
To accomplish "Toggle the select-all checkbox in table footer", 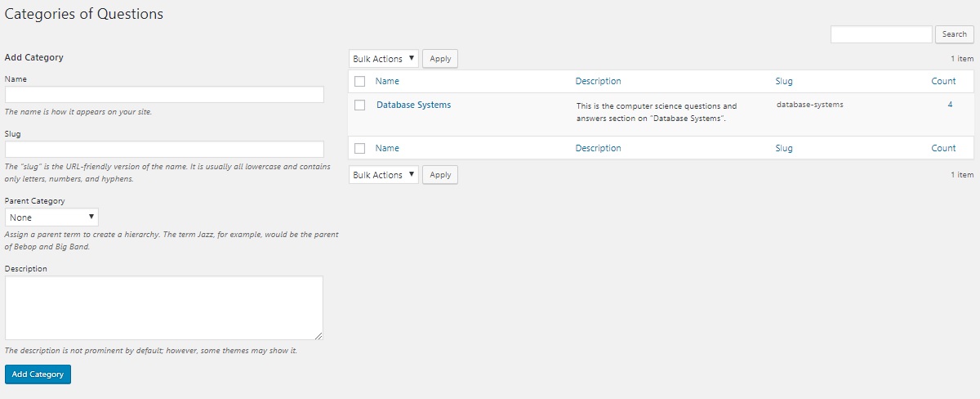I will 359,149.
